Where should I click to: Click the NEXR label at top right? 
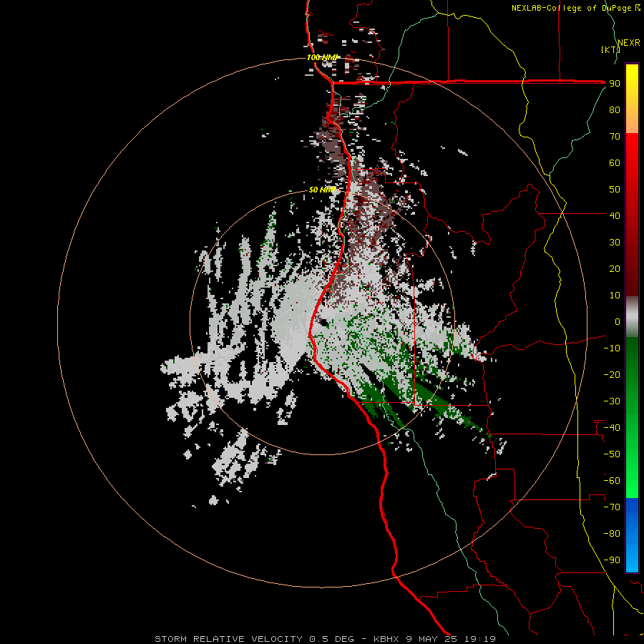pyautogui.click(x=629, y=43)
